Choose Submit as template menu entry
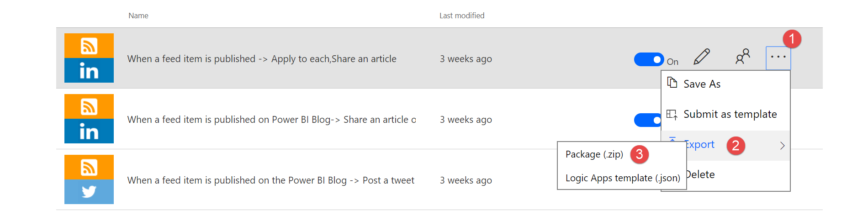 (730, 114)
